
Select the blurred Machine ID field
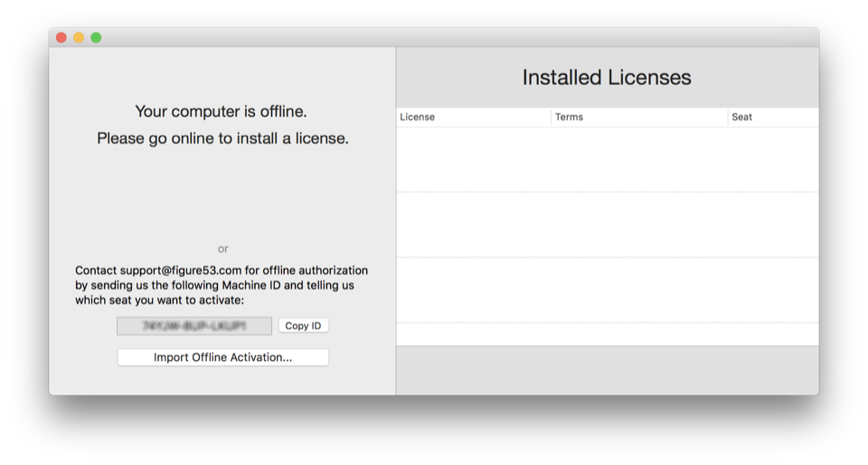193,326
